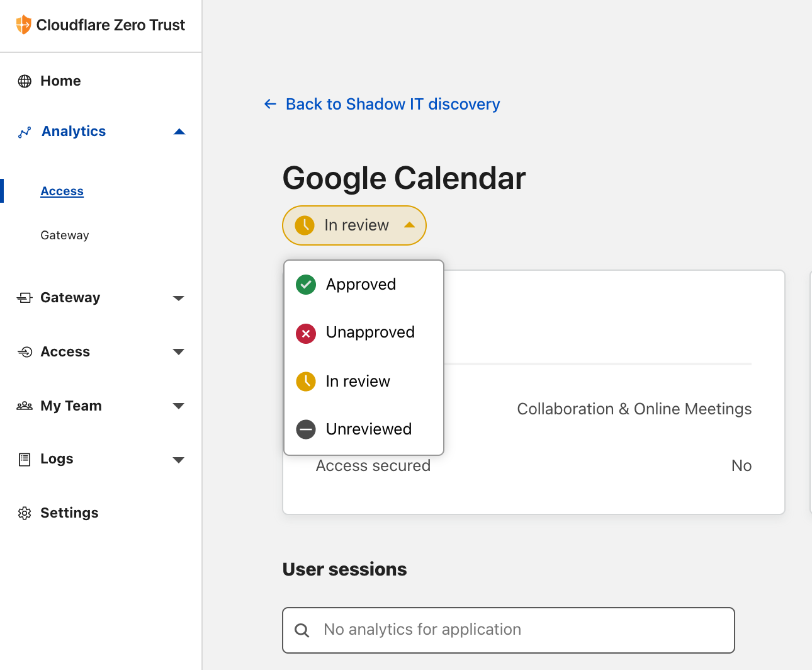Open the Access analytics page
The width and height of the screenshot is (812, 670).
coord(62,191)
